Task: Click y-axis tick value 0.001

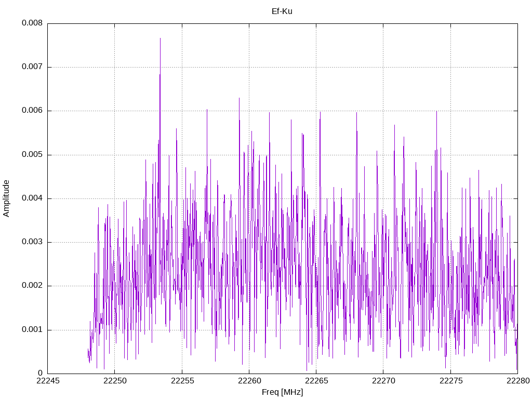Action: coord(32,330)
